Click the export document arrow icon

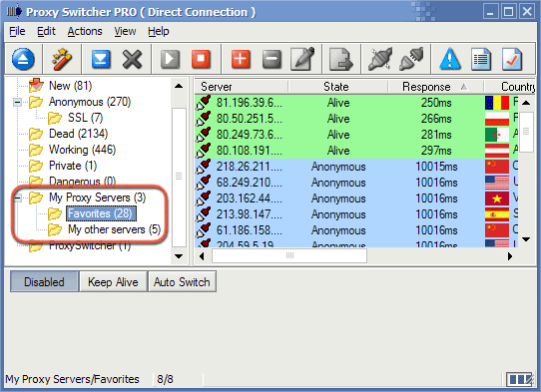pos(341,59)
